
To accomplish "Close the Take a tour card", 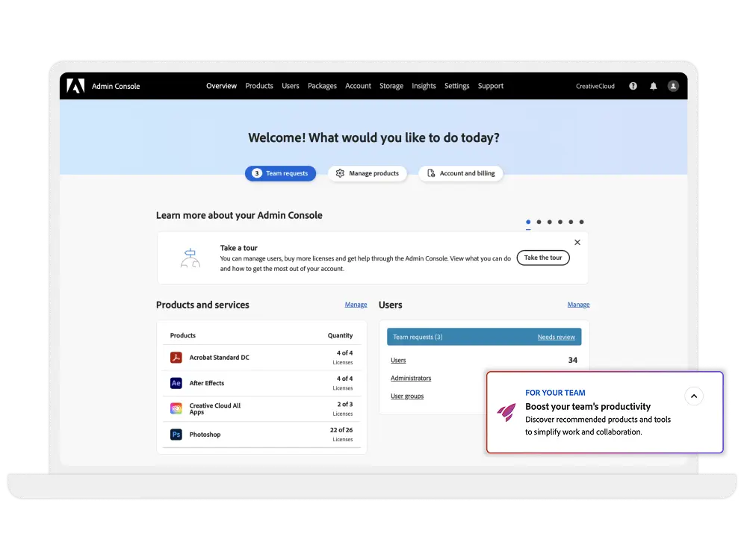I will (577, 243).
